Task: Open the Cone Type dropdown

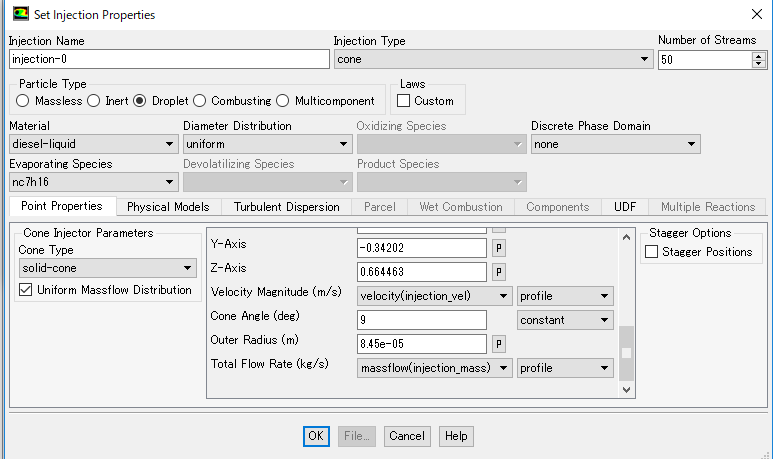Action: tap(107, 268)
